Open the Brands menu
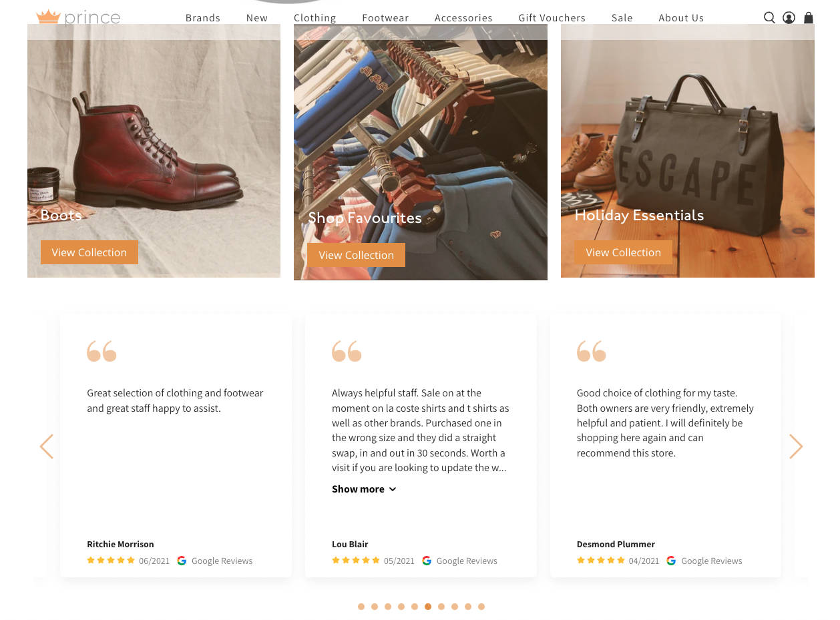The height and width of the screenshot is (620, 840). click(x=203, y=18)
